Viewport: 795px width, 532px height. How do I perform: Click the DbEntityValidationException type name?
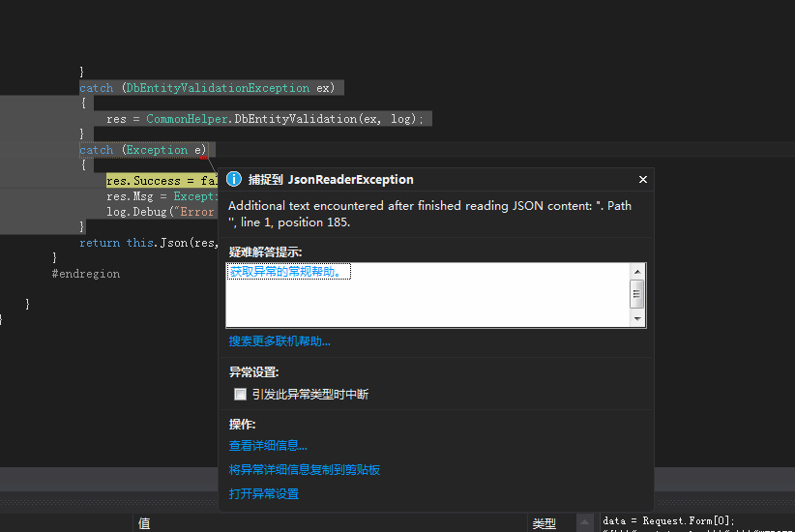(x=218, y=88)
